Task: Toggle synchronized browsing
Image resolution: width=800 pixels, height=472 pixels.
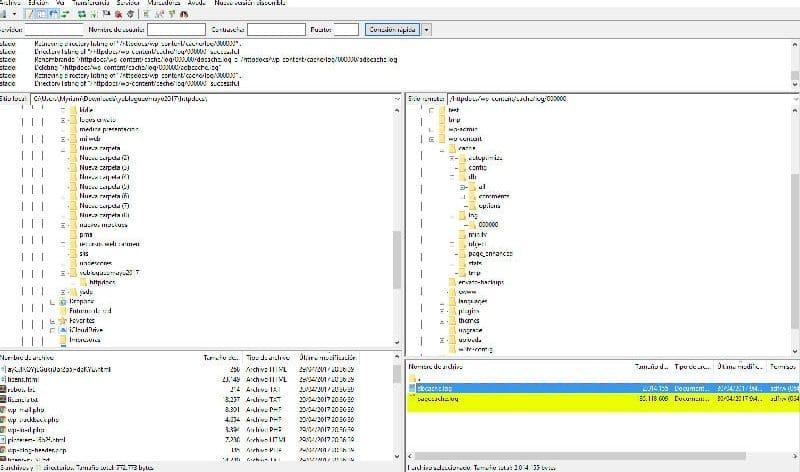Action: click(x=171, y=14)
